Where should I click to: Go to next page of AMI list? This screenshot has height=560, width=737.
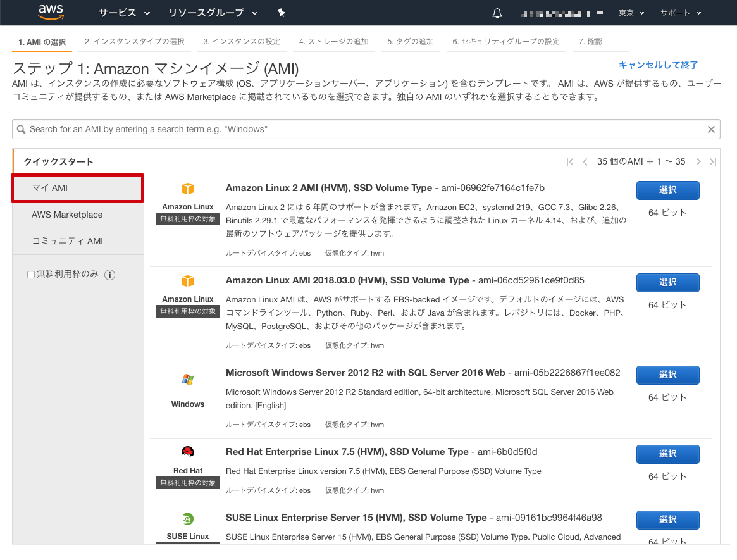click(x=698, y=162)
